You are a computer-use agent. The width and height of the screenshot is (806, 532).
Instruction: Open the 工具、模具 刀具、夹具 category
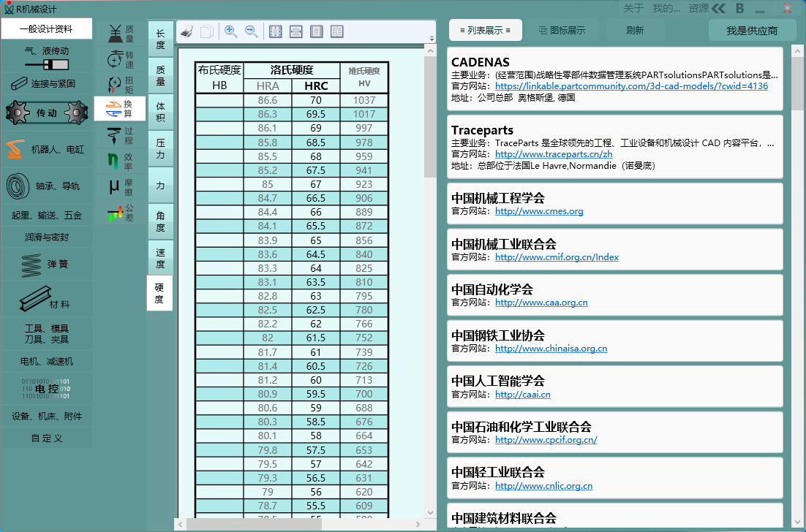coord(47,334)
